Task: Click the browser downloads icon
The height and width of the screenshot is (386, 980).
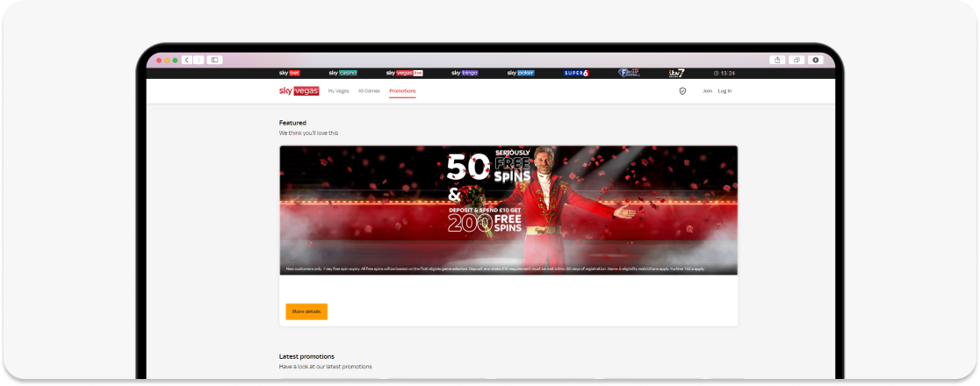Action: 815,60
